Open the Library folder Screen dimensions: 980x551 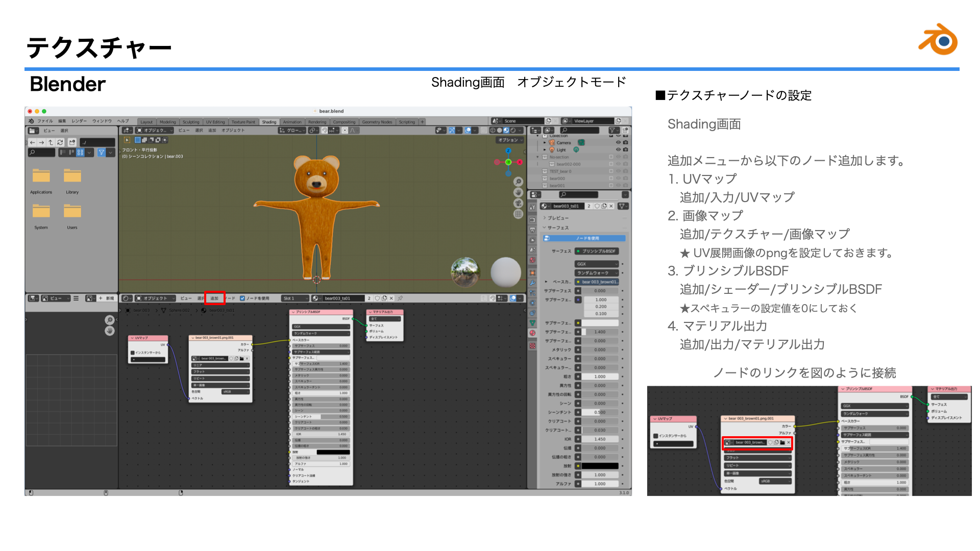point(72,180)
